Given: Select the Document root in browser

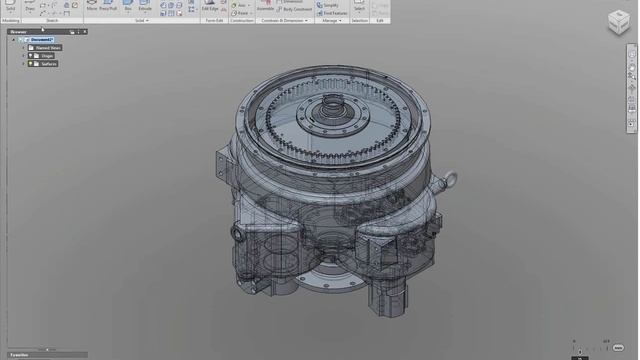Looking at the screenshot, I should point(39,40).
